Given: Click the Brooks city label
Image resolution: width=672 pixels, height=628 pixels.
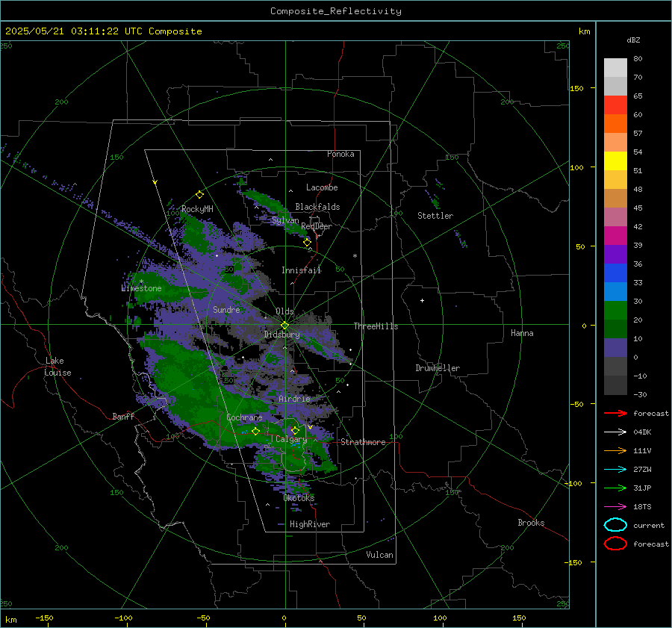Looking at the screenshot, I should [x=531, y=523].
